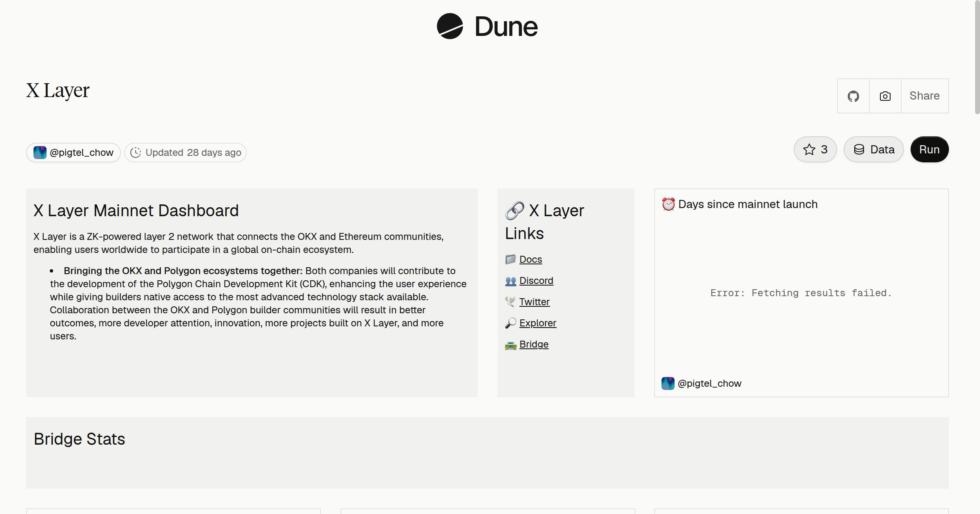Click the star icon next to 3
The height and width of the screenshot is (514, 980).
(809, 150)
